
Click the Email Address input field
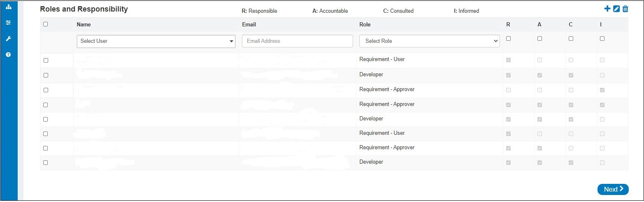coord(297,41)
